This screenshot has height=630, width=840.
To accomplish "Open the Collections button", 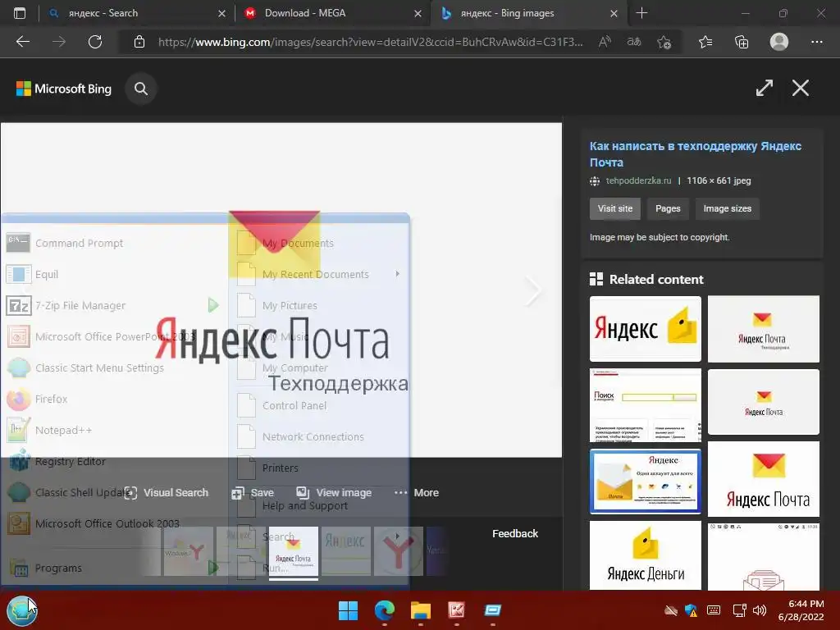I will pos(742,42).
